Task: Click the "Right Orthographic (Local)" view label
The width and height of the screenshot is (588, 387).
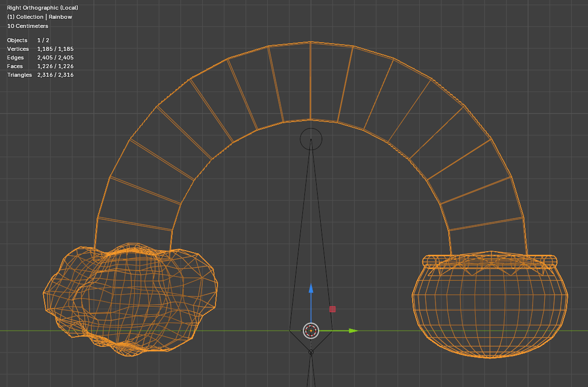Action: click(43, 8)
